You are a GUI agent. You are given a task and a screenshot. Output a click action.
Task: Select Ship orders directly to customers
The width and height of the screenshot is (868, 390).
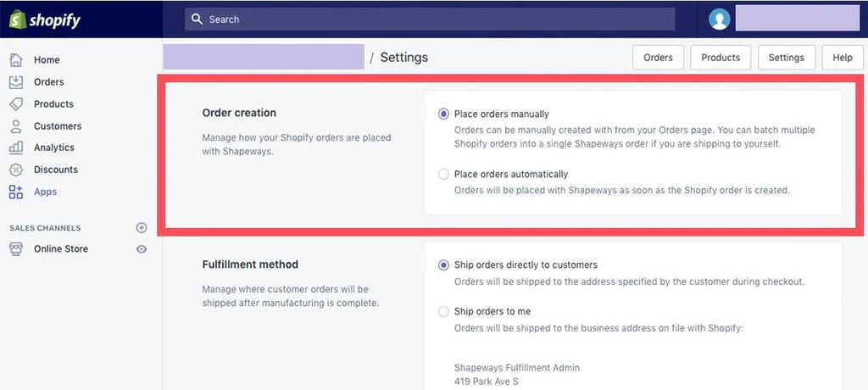tap(443, 265)
